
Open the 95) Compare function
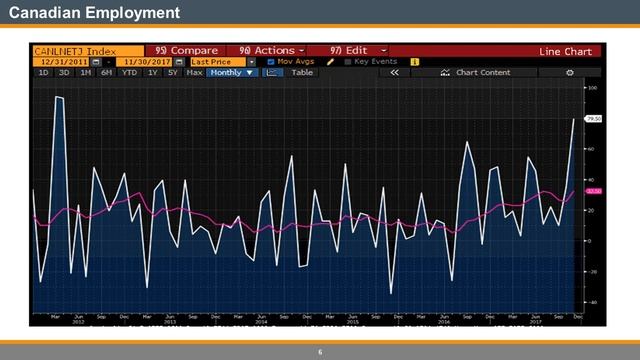point(186,51)
